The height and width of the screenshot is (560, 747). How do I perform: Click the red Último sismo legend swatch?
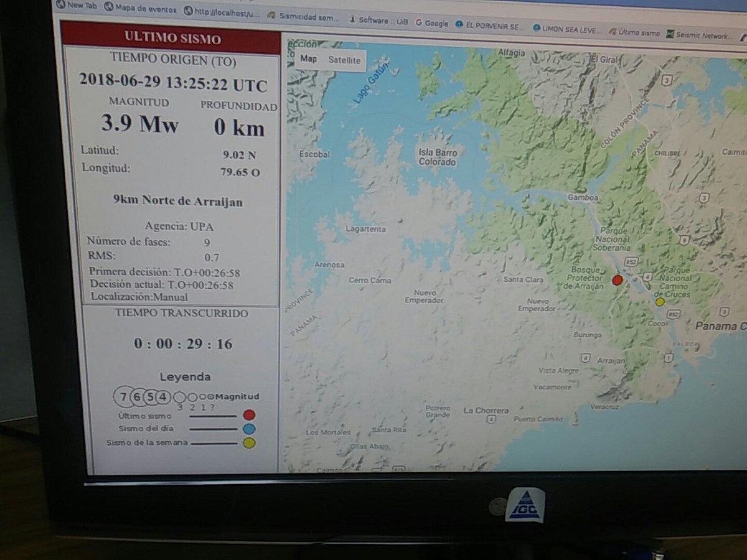pos(249,415)
